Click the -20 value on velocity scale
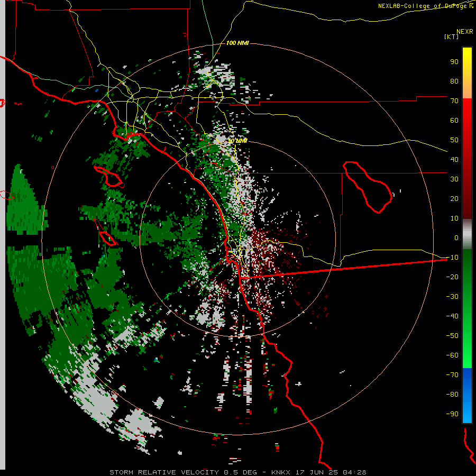Image resolution: width=476 pixels, height=476 pixels. pyautogui.click(x=452, y=277)
